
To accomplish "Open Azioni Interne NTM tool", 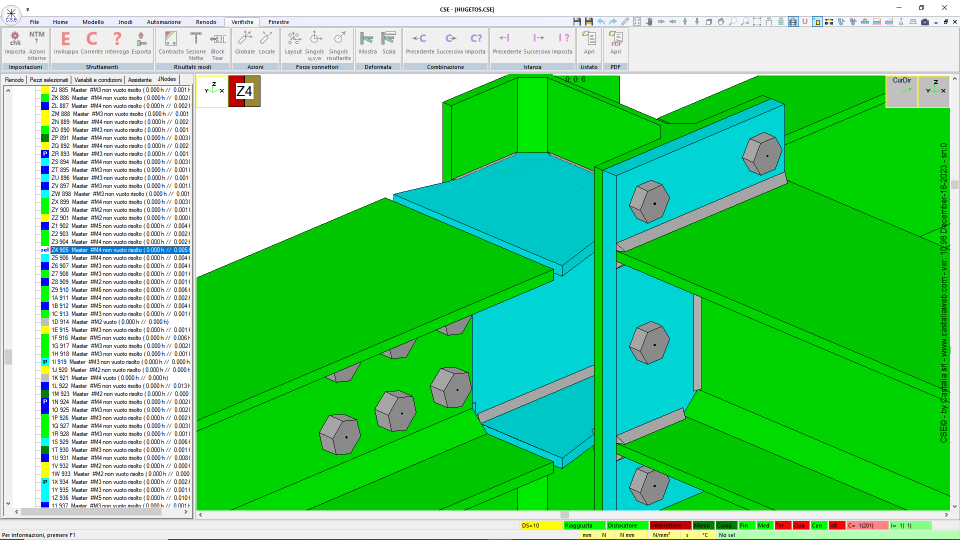I will [x=37, y=45].
